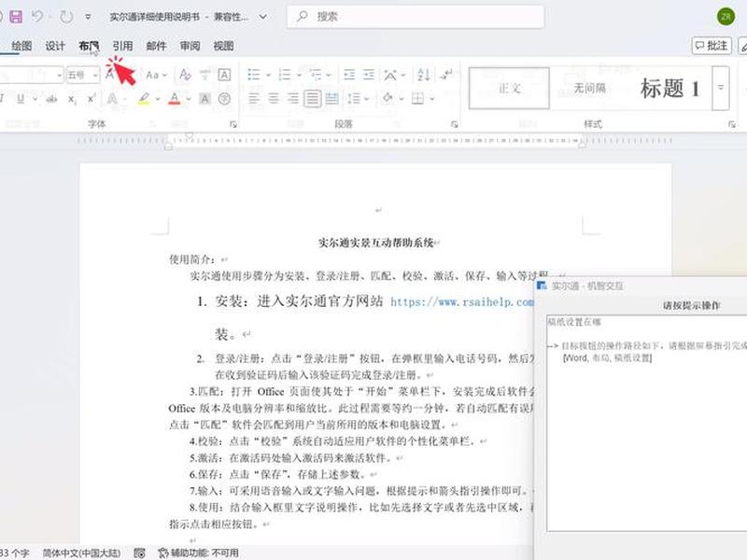747x560 pixels.
Task: Open the ZR user account avatar
Action: click(726, 17)
